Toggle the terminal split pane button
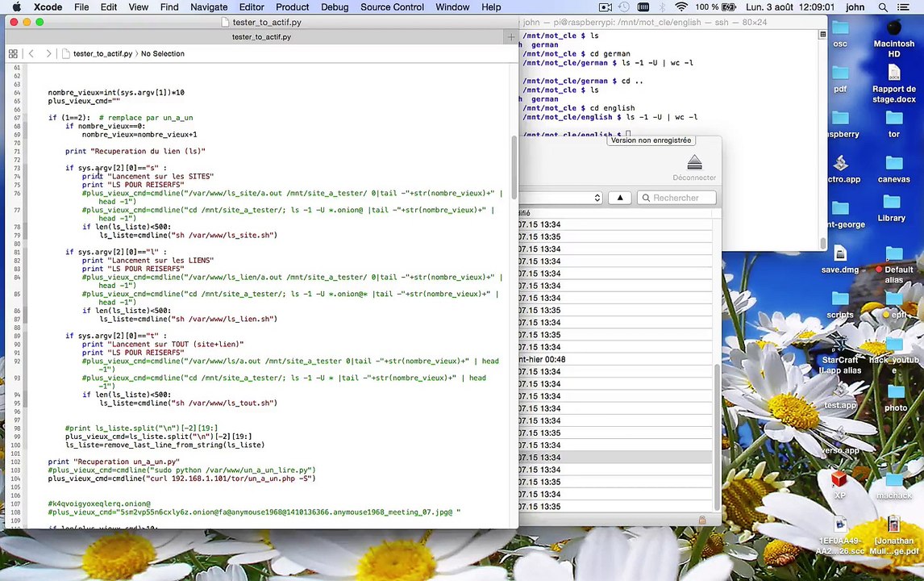The height and width of the screenshot is (581, 924). click(x=822, y=36)
